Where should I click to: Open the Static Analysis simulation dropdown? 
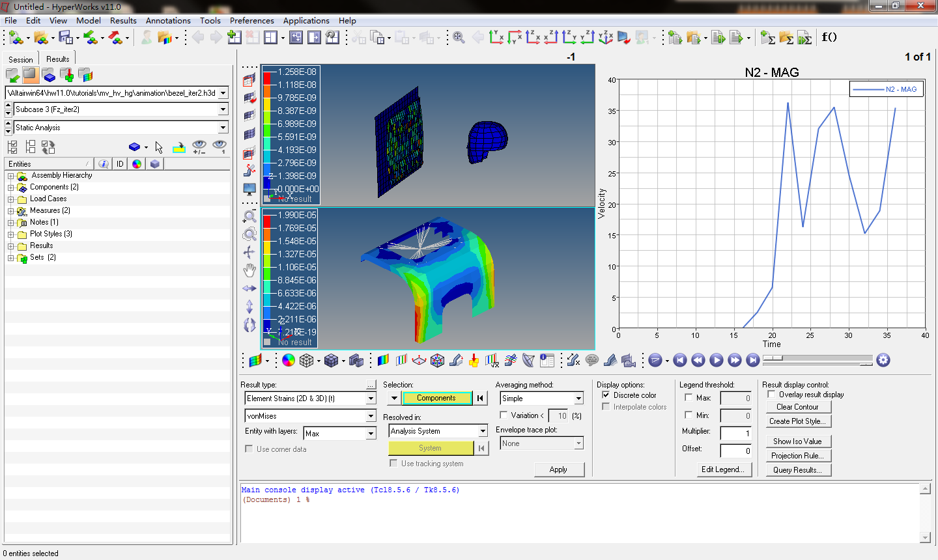pyautogui.click(x=223, y=128)
